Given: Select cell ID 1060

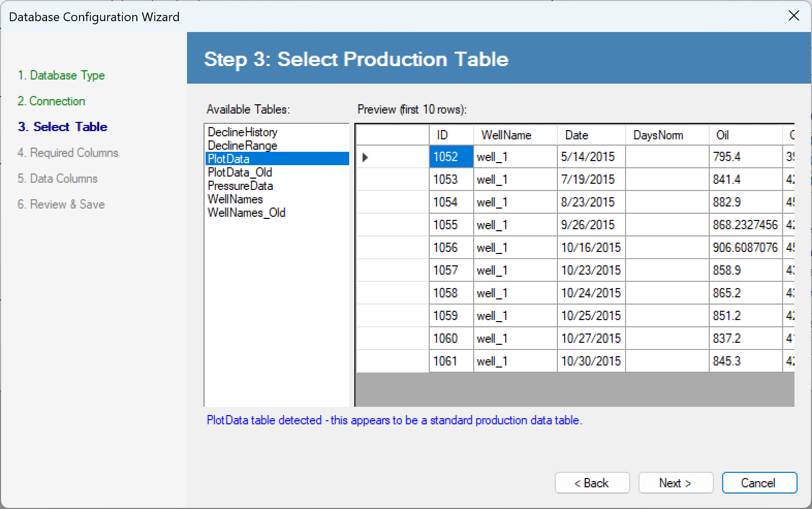Looking at the screenshot, I should point(451,339).
